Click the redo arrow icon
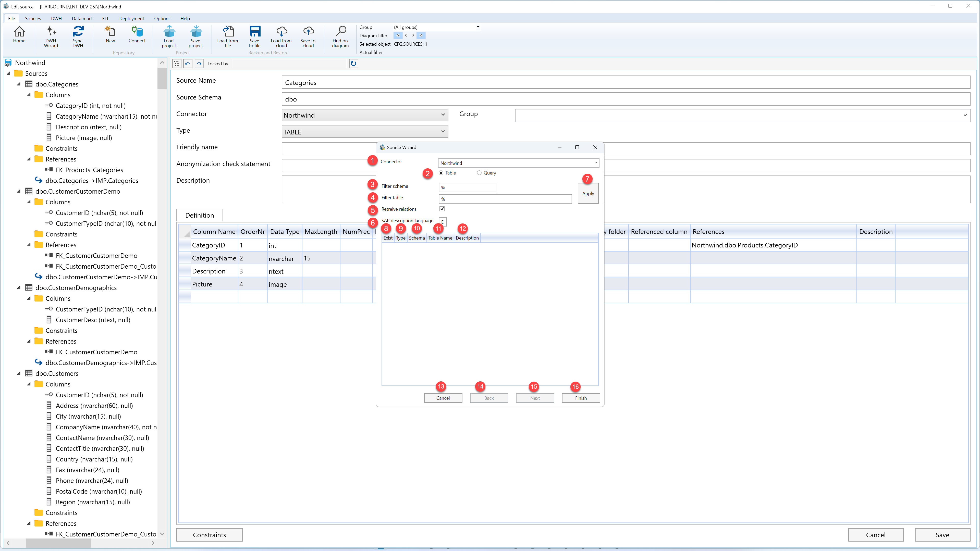The height and width of the screenshot is (551, 980). click(x=199, y=64)
